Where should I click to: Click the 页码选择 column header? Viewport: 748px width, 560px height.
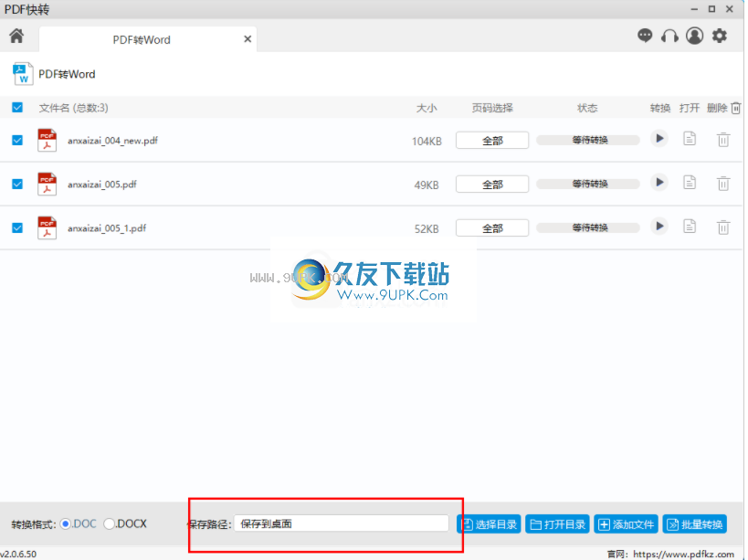point(492,109)
